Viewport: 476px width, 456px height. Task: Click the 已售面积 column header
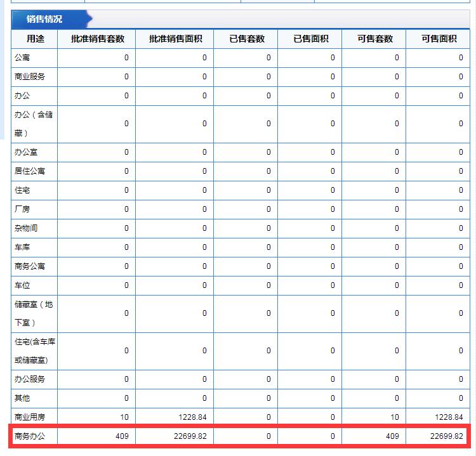311,39
